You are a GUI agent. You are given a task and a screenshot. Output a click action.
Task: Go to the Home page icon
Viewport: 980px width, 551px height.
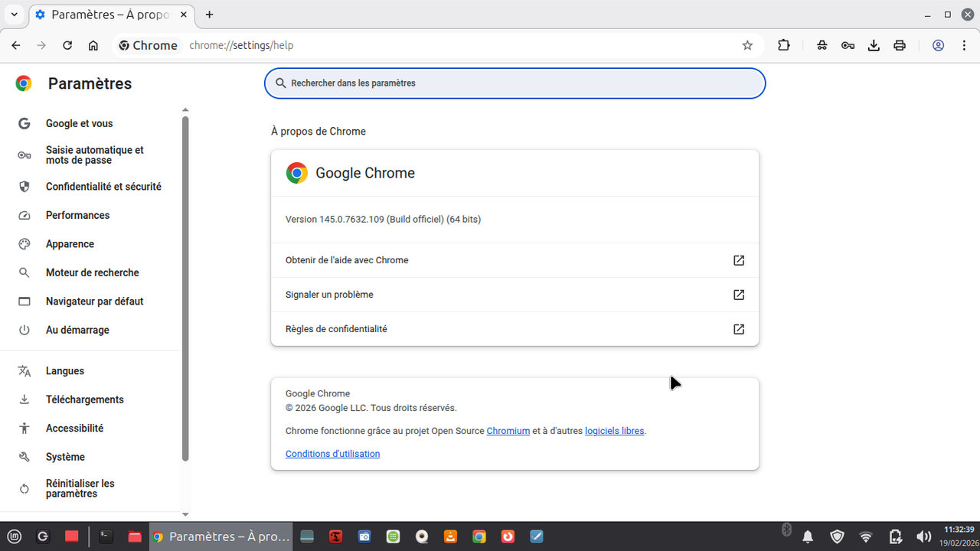click(x=93, y=45)
